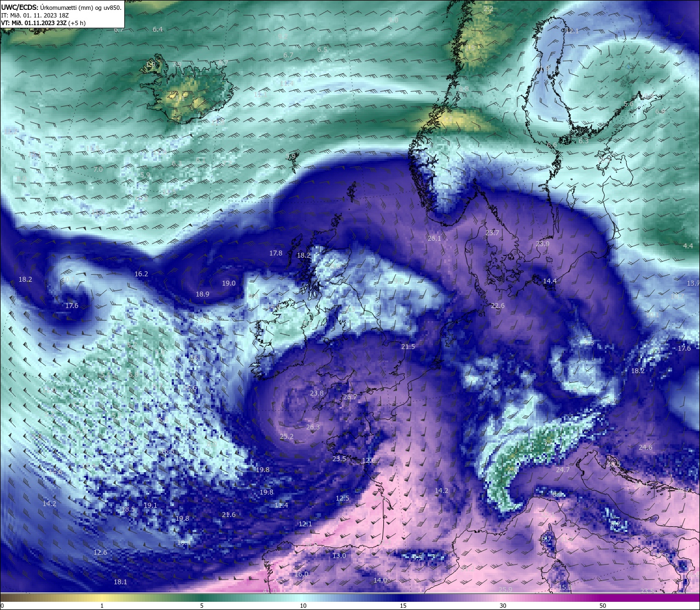Click the 15.3 value label
Screen dimensions: 700x610
click(565, 587)
